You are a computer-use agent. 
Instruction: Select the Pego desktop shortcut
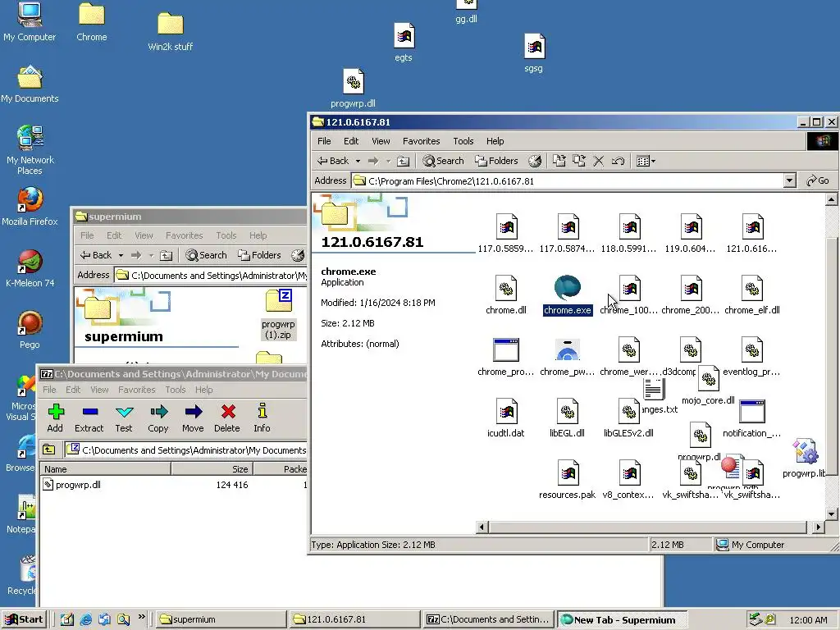coord(30,330)
